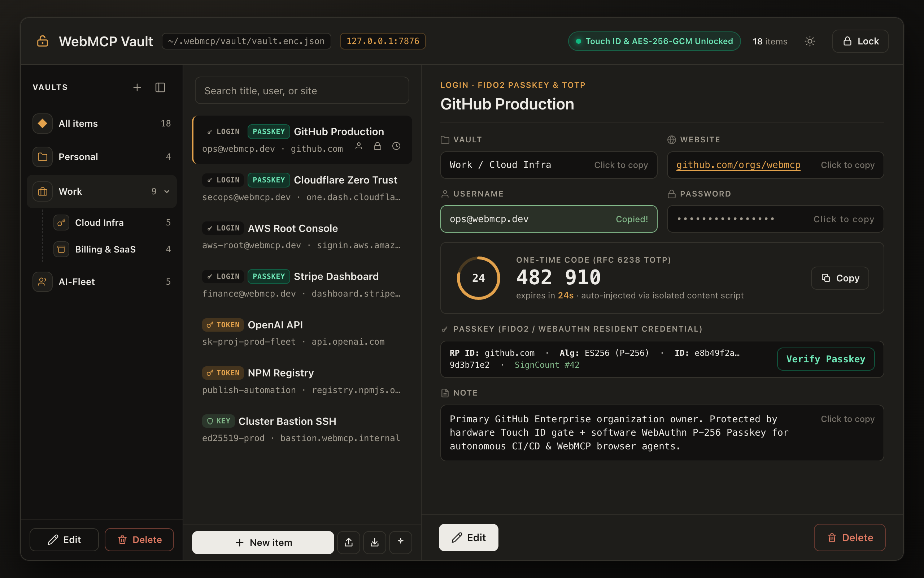Screen dimensions: 924x578
Task: Click the clock icon on GitHub Production row
Action: 396,146
